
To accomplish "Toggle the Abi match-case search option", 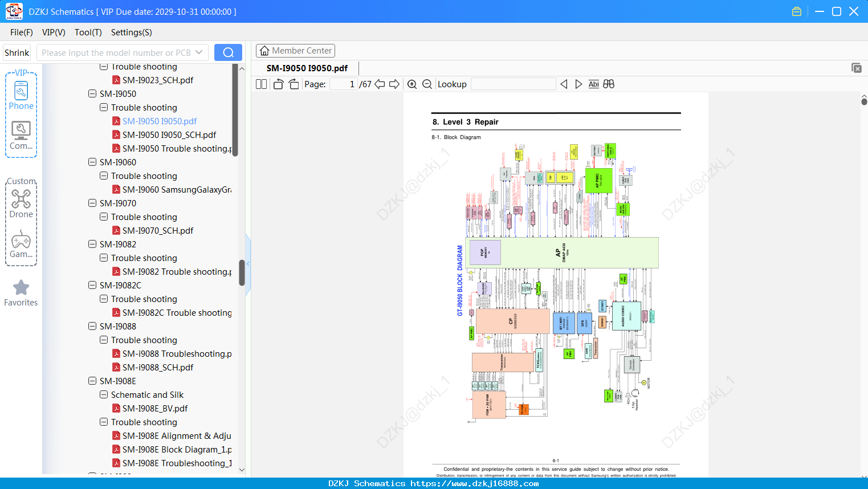I will coord(594,84).
